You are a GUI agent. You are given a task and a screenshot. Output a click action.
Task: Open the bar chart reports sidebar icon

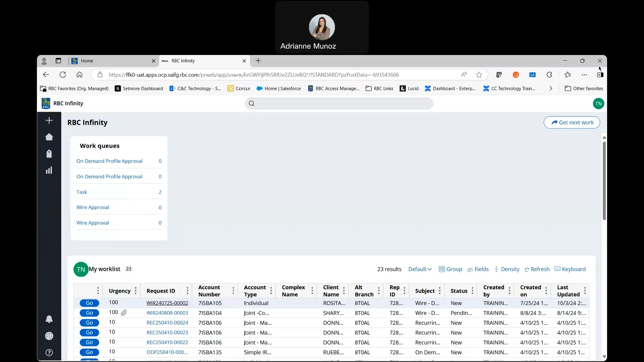pos(49,170)
